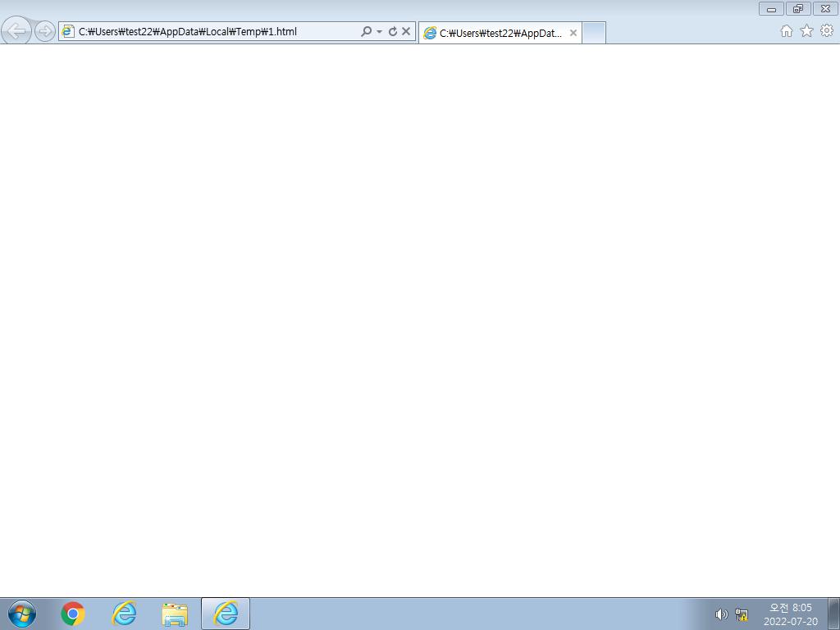Image resolution: width=840 pixels, height=630 pixels.
Task: Click the page icon in address bar
Action: pos(67,31)
